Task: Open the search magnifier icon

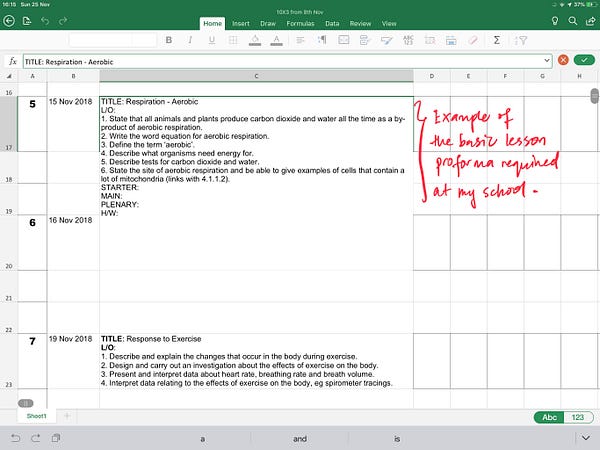Action: coord(573,21)
